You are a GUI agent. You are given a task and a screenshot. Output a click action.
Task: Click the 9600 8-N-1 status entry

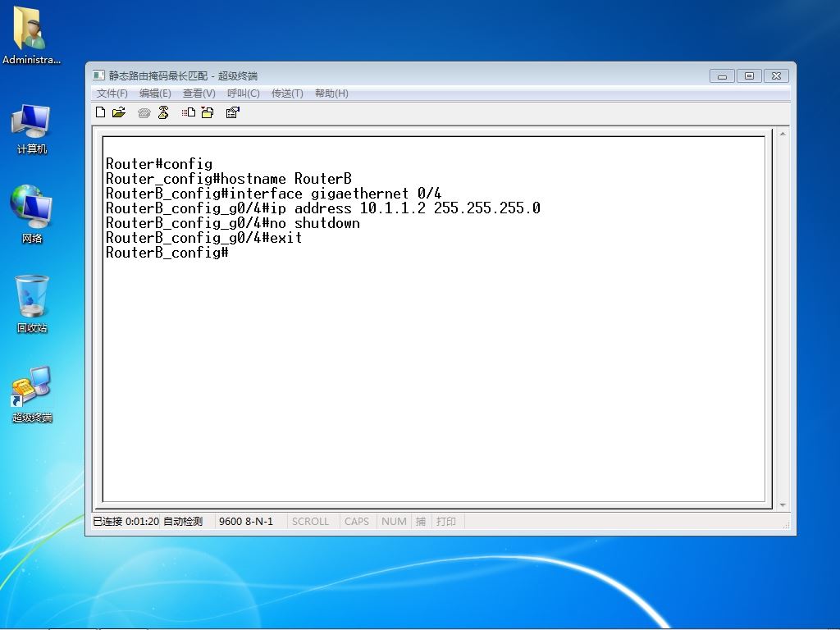246,521
